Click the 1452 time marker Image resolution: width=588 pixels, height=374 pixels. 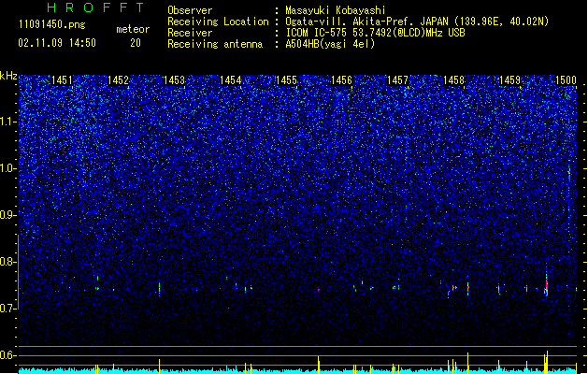point(118,80)
